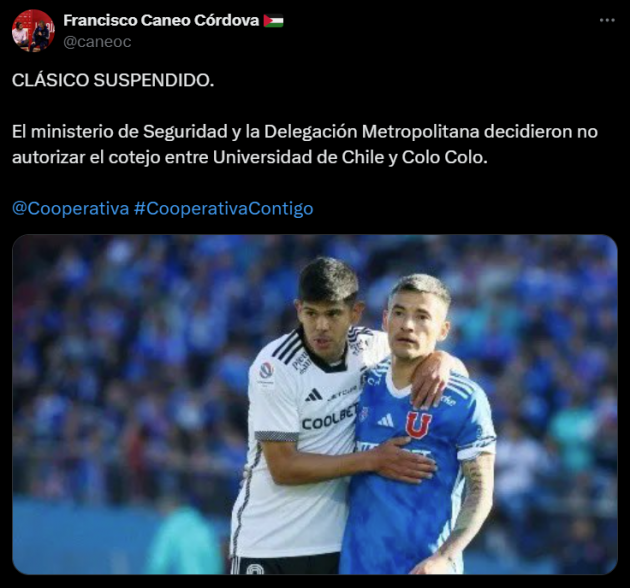Viewport: 630px width, 588px height.
Task: Click the paragraph about ministerio de Seguridad
Action: tap(305, 144)
